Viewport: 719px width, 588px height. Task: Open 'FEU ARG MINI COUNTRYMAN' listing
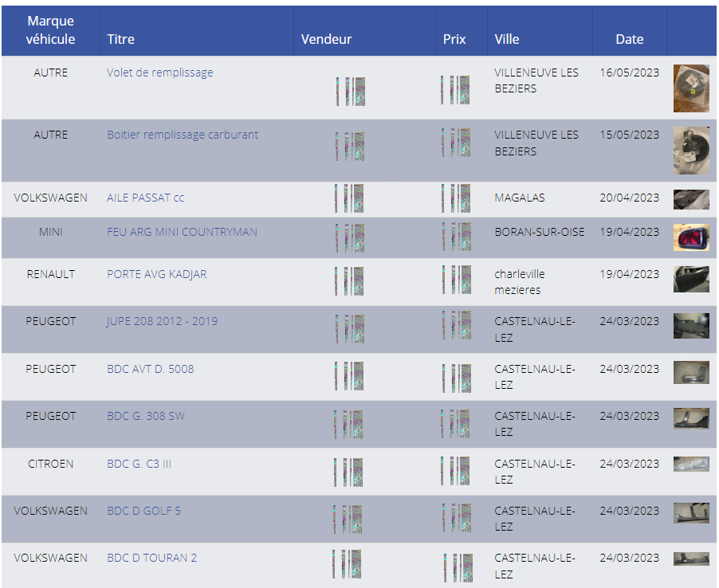182,232
